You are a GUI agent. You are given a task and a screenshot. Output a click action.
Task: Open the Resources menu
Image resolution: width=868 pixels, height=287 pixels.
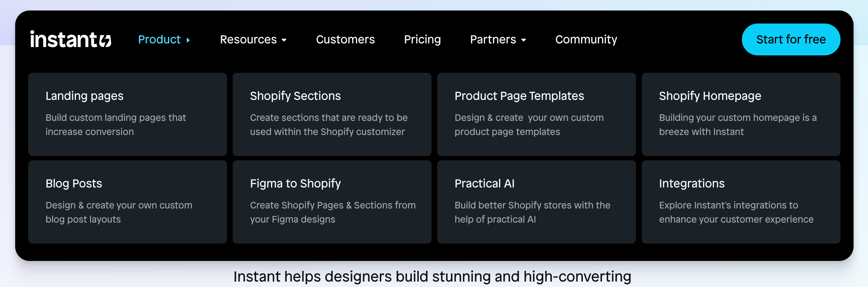[248, 39]
